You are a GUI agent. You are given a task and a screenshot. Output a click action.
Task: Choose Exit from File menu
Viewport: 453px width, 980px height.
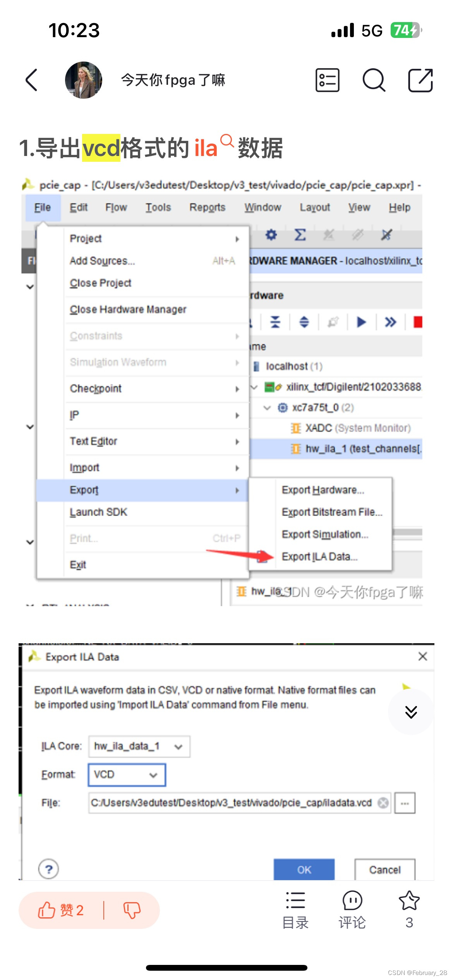[142, 565]
